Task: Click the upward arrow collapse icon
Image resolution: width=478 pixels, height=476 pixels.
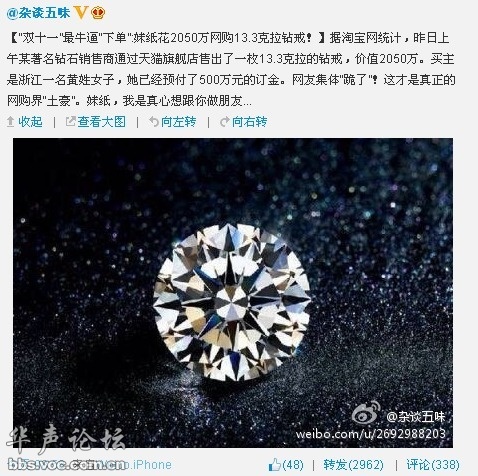Action: (10, 122)
